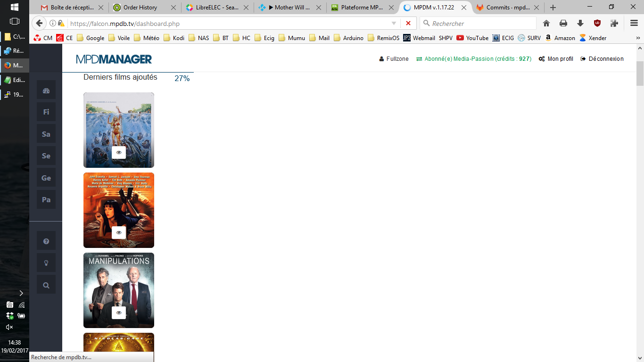Click the site info icon in address bar
Screen dimensions: 644x362
click(x=53, y=24)
